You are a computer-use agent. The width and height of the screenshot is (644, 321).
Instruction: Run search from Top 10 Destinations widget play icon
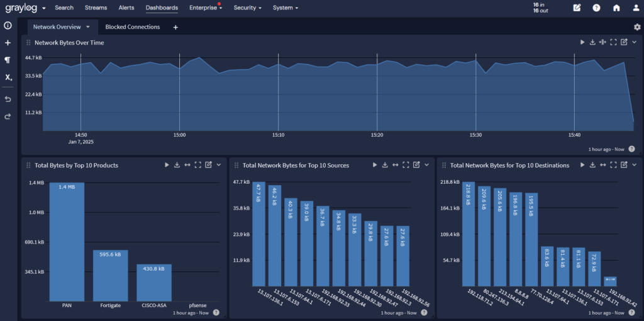(x=582, y=165)
